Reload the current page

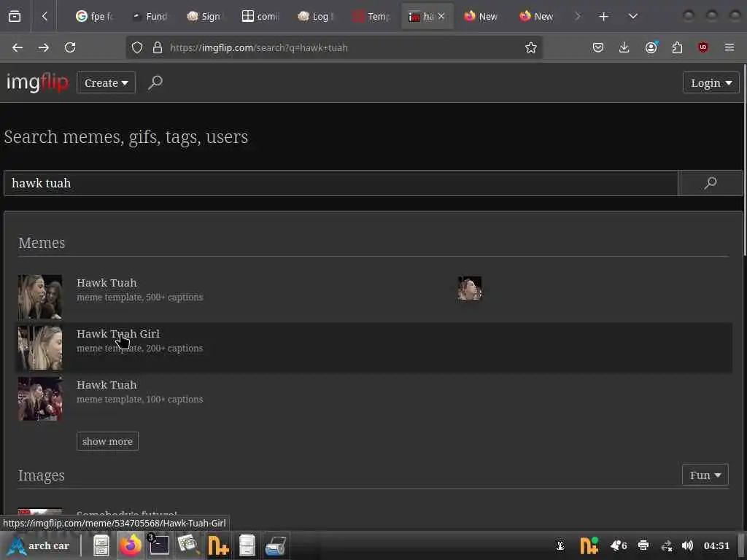[70, 47]
